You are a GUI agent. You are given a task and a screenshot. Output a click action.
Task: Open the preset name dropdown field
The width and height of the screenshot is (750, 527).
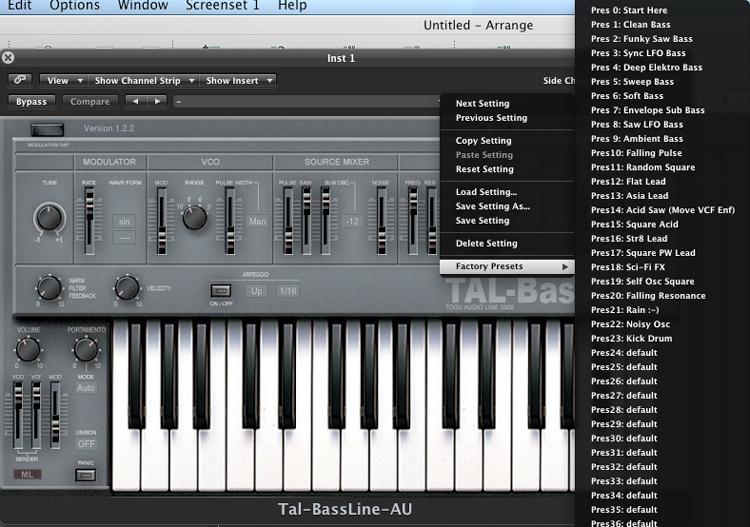tap(306, 101)
